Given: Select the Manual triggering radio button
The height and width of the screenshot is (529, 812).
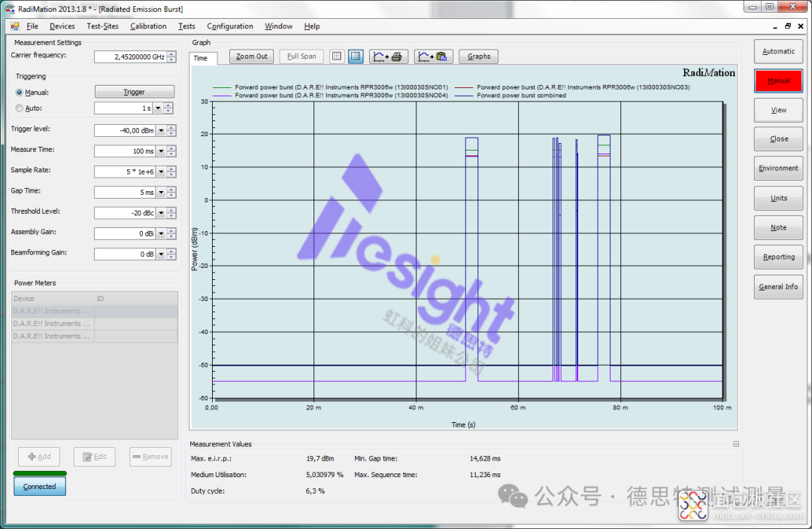Looking at the screenshot, I should [20, 93].
